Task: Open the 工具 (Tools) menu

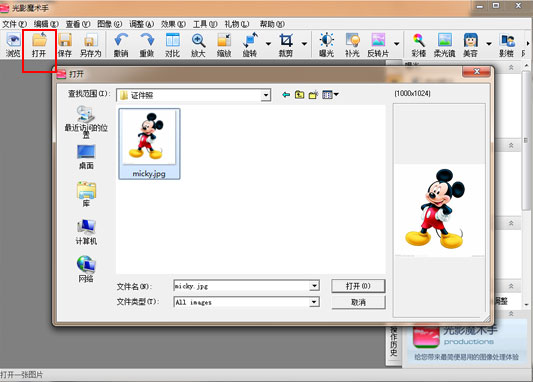Action: [205, 24]
